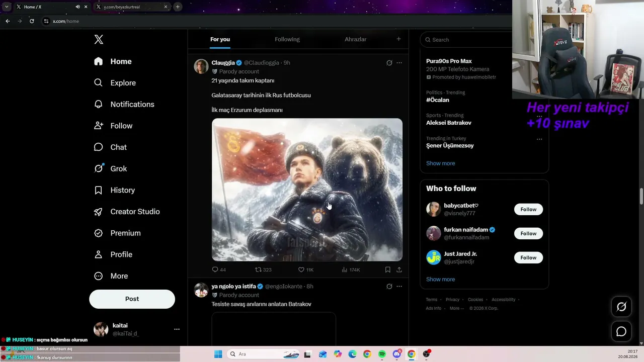Switch to the Ahrazlar tab

coord(355,39)
